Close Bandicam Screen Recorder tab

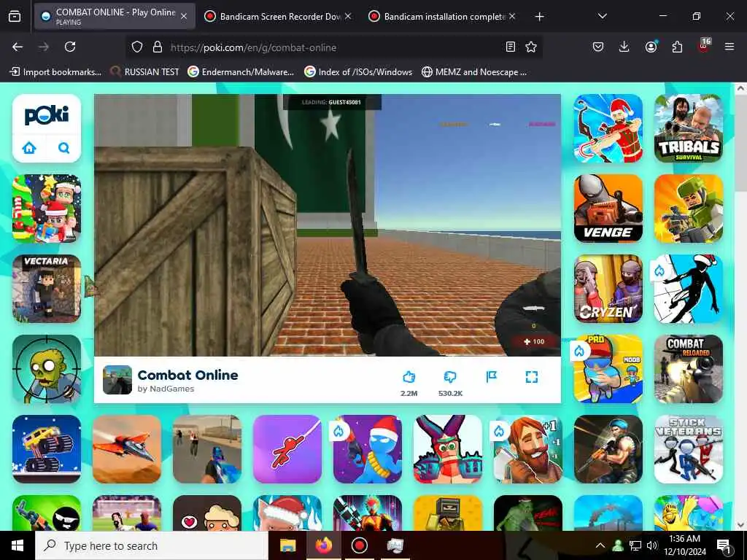click(x=348, y=16)
